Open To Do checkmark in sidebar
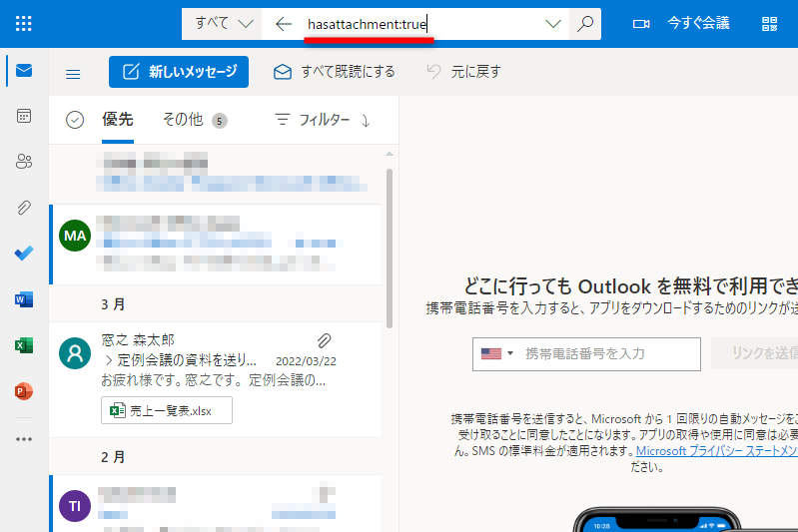 (24, 253)
